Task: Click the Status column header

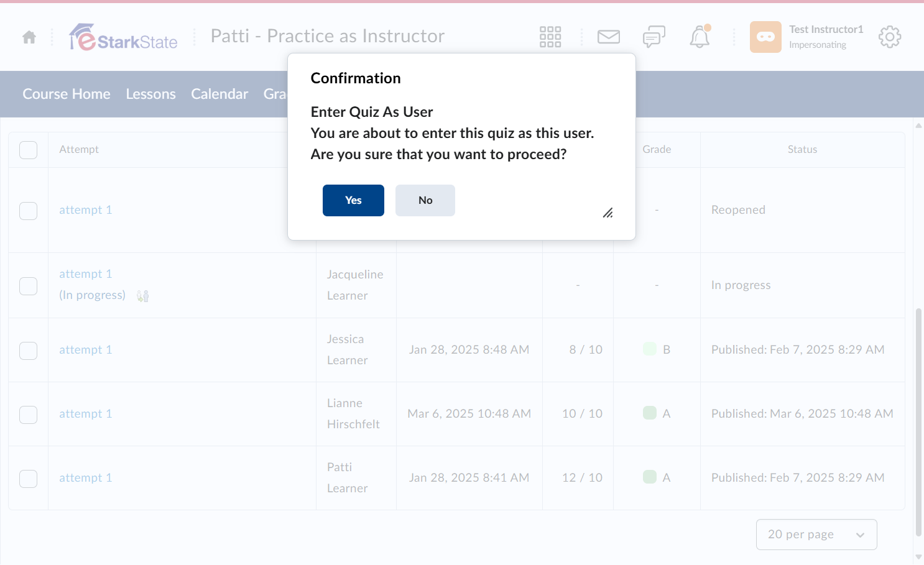Action: pyautogui.click(x=802, y=149)
